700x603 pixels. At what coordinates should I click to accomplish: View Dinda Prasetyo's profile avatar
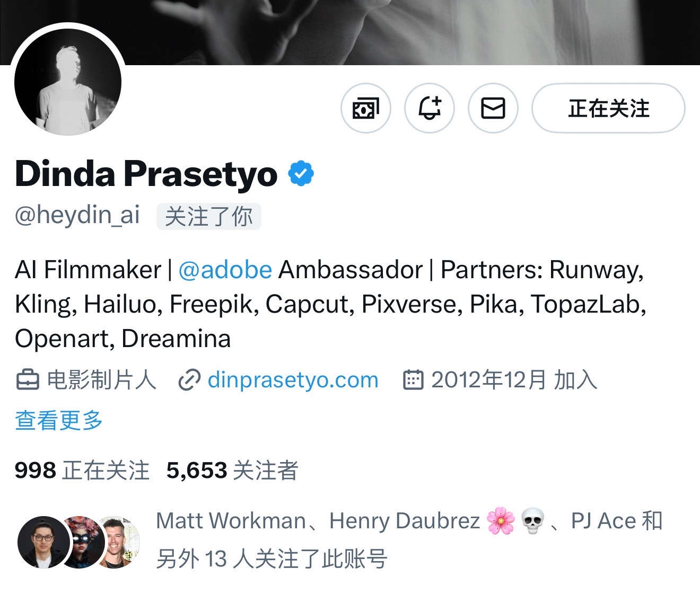(68, 82)
